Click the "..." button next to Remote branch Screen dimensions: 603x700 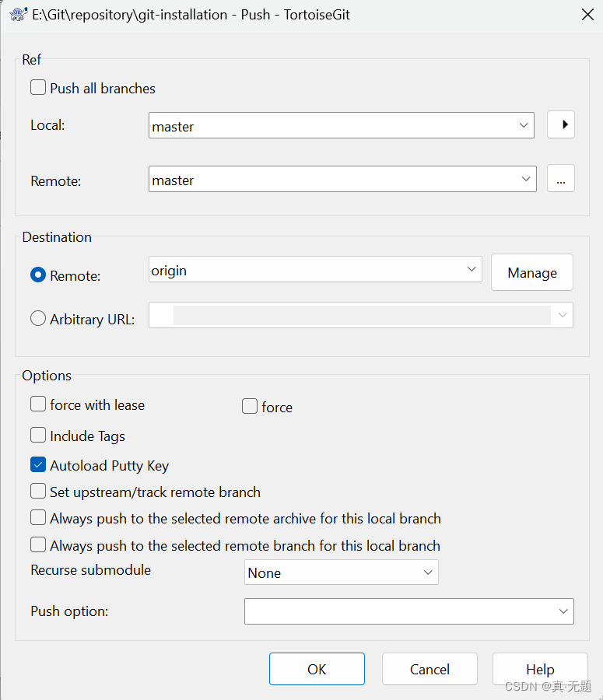561,178
